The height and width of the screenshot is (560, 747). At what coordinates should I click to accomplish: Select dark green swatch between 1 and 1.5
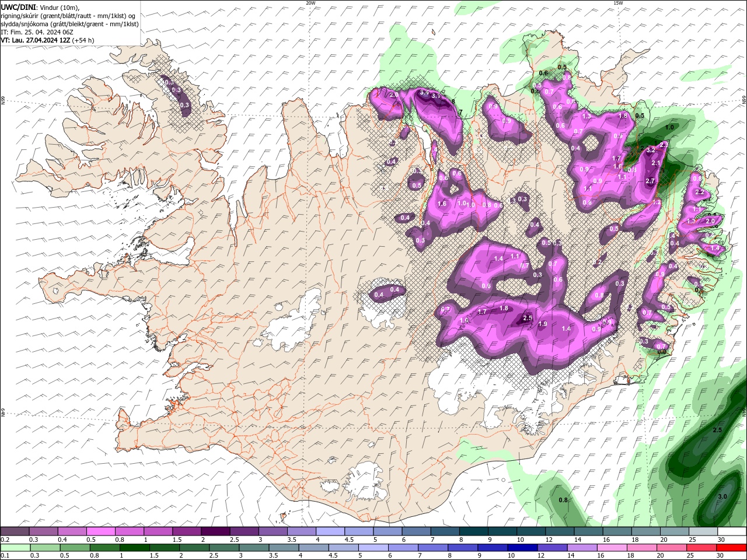[x=134, y=547]
